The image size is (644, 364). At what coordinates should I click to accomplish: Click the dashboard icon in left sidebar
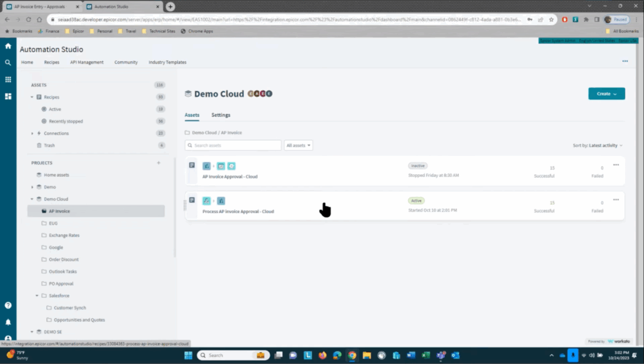(x=8, y=97)
